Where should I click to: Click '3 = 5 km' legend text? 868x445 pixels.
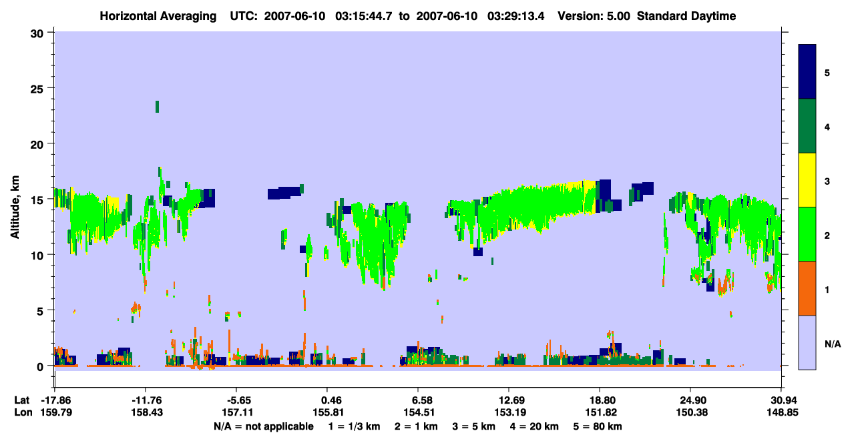pyautogui.click(x=473, y=426)
